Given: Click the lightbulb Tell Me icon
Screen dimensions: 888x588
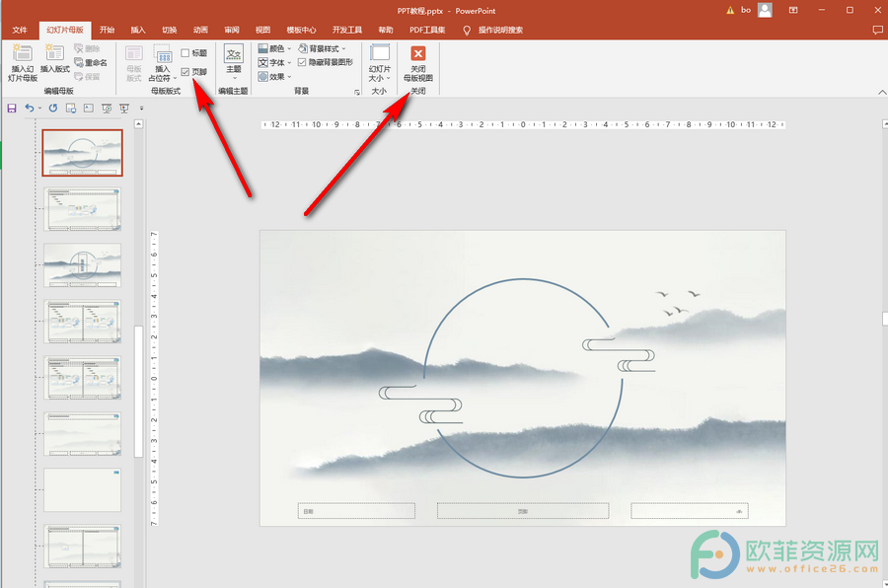Looking at the screenshot, I should coord(467,31).
